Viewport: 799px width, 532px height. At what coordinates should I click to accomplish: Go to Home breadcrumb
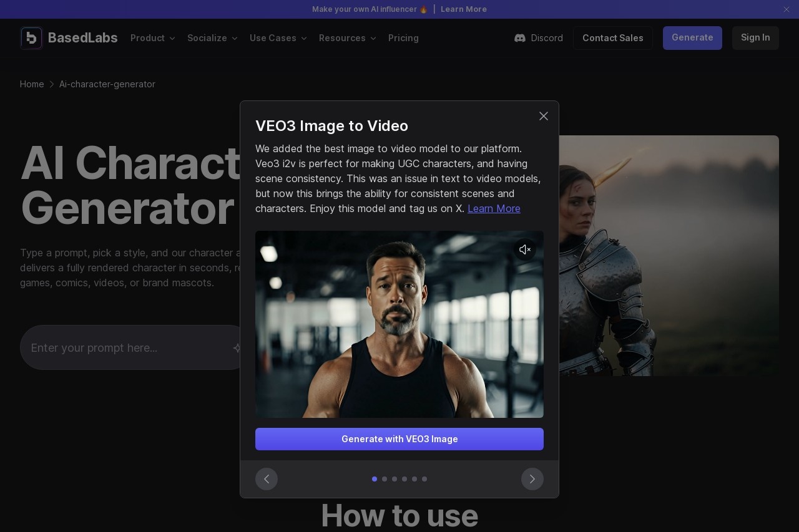(32, 84)
